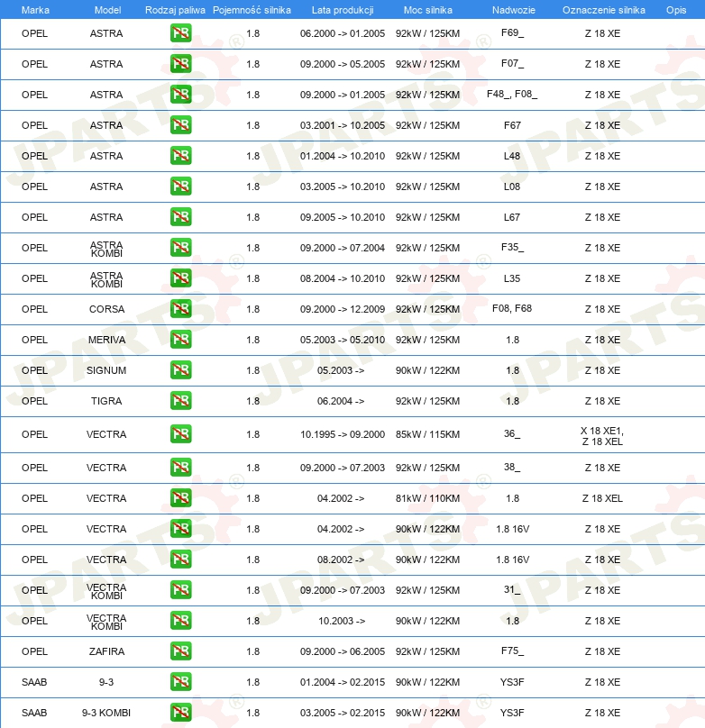Click the date 06.2004 -> in the Tigra row
The image size is (705, 728).
tap(341, 401)
